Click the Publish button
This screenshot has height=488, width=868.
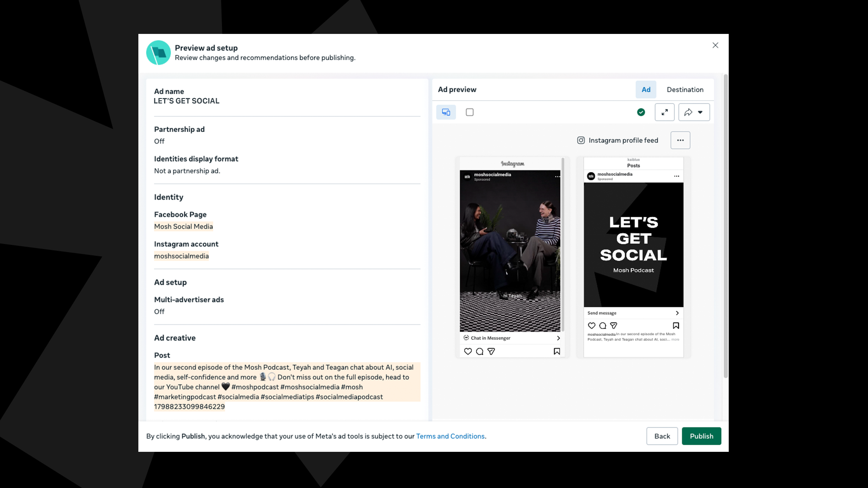[701, 436]
